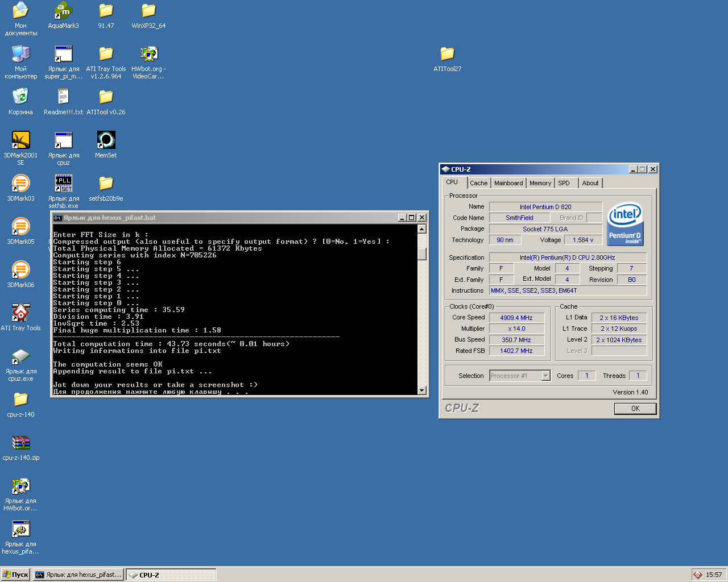Click the SmithField code name field
Image resolution: width=728 pixels, height=582 pixels.
tap(520, 218)
